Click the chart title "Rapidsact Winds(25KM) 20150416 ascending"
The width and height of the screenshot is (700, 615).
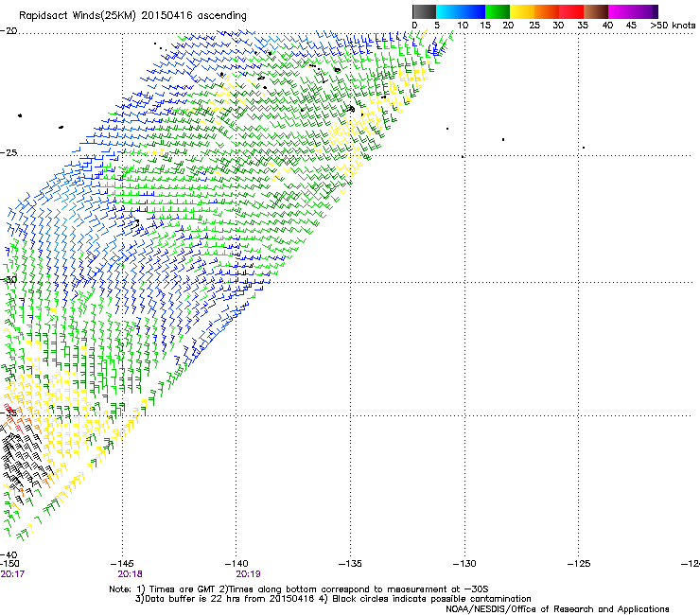point(132,16)
